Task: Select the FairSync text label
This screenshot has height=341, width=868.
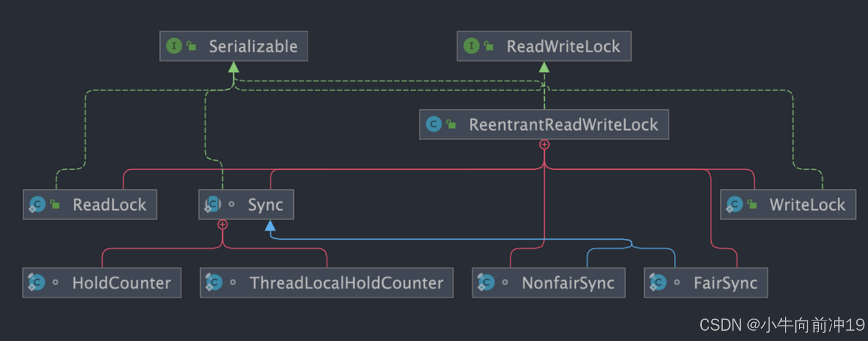Action: click(x=726, y=283)
